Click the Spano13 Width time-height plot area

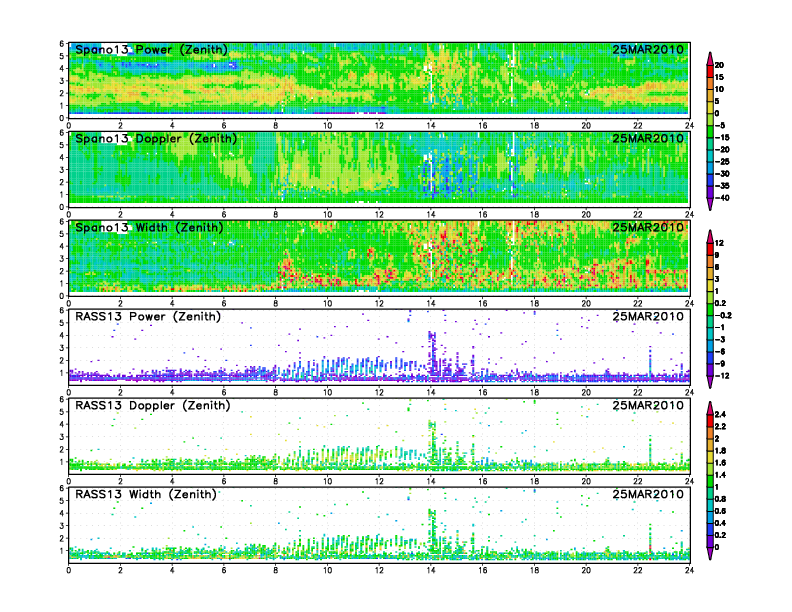click(x=379, y=258)
